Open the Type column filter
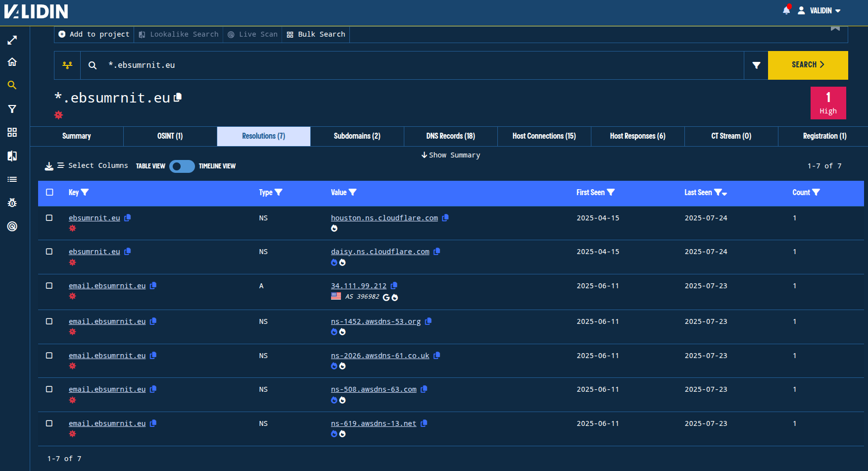The image size is (868, 471). [x=279, y=192]
